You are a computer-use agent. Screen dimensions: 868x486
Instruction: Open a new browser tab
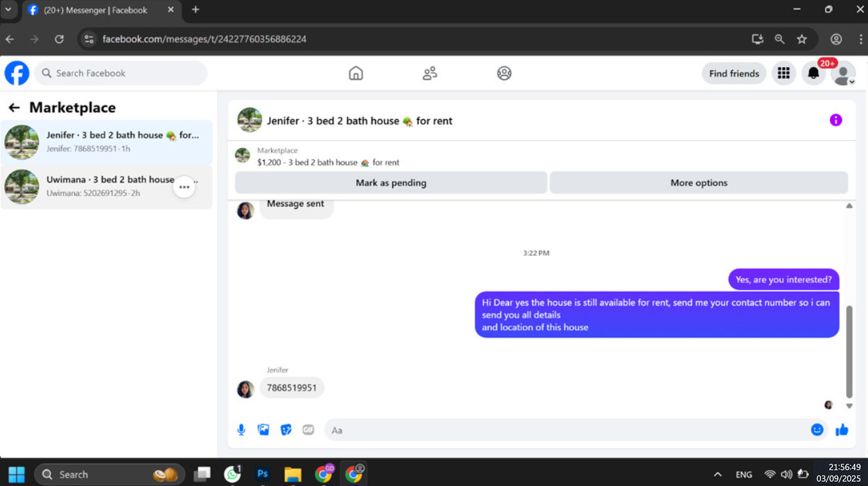point(195,10)
